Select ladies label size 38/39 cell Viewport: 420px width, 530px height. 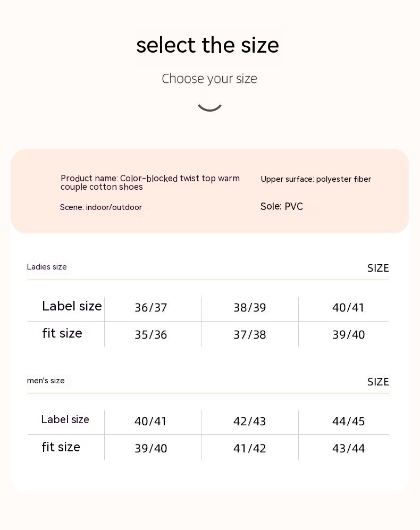(250, 308)
